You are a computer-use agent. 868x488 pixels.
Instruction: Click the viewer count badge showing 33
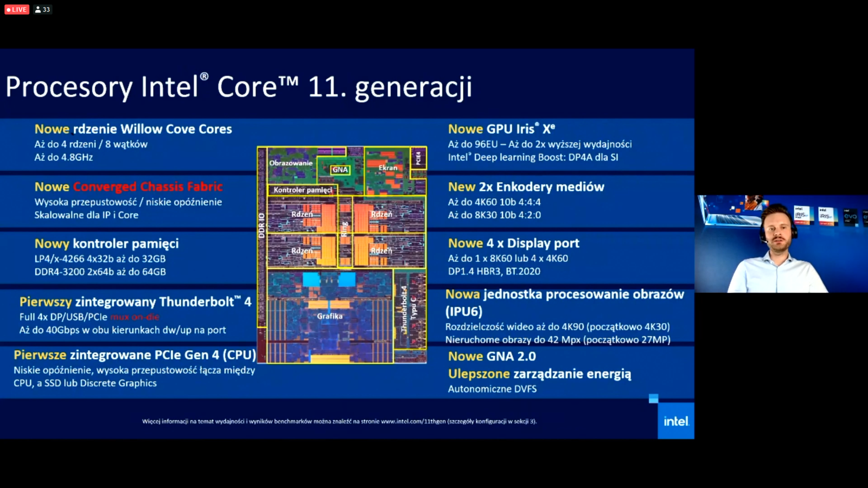[42, 9]
